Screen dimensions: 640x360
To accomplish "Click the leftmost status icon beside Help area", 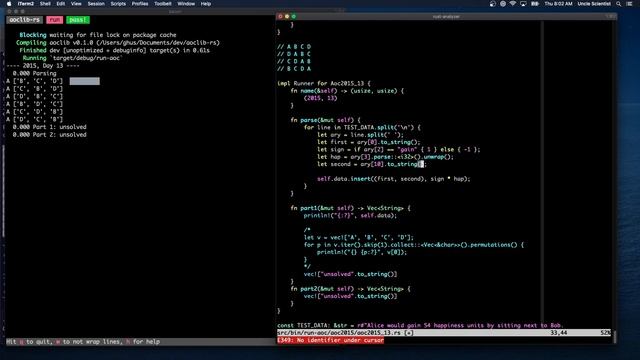I will 493,4.
